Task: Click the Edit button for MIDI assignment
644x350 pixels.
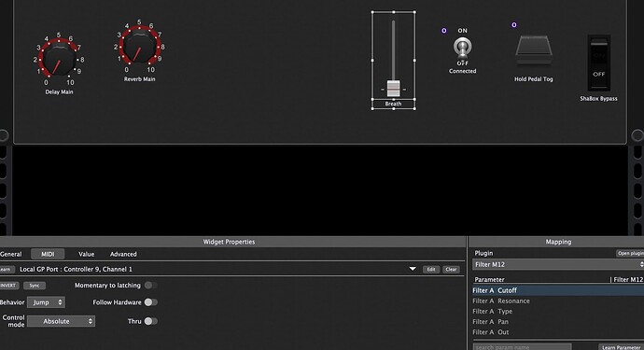Action: (431, 270)
